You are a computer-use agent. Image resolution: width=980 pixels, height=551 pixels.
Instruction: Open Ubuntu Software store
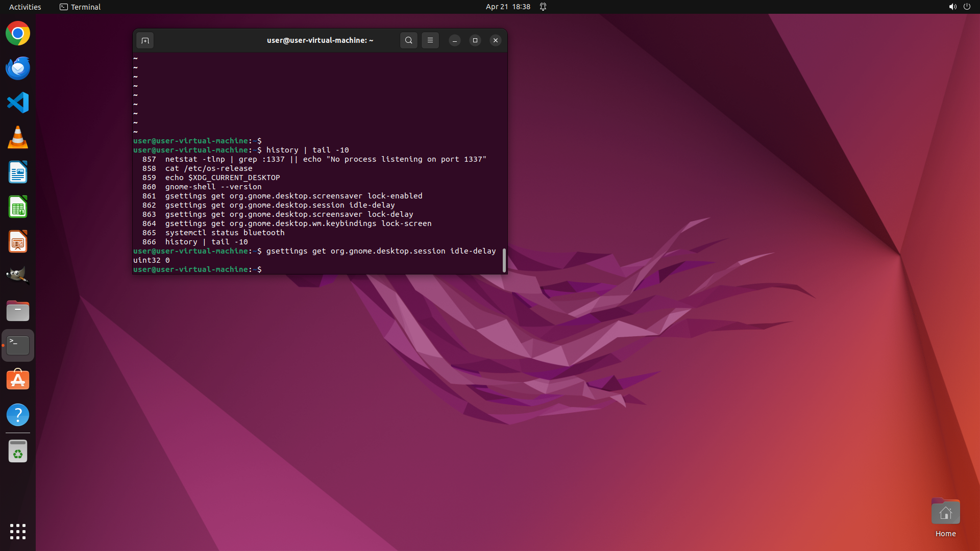[18, 380]
